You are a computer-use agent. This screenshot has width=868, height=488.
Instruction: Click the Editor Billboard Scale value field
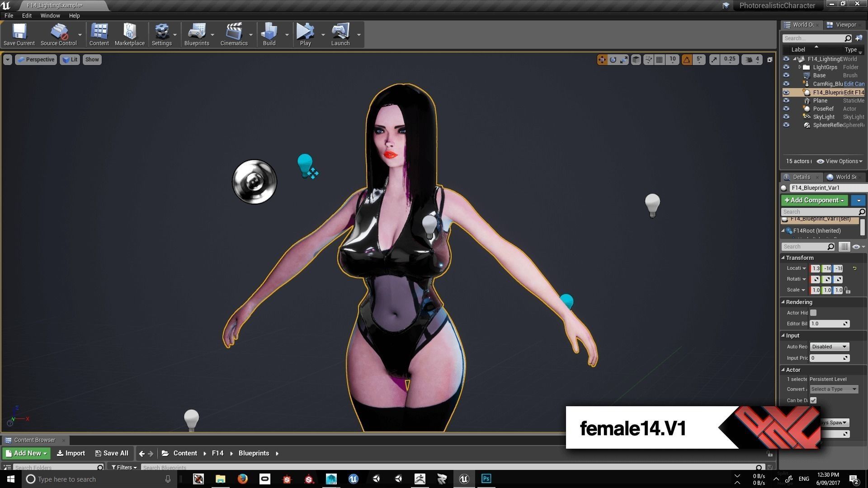[x=829, y=324]
